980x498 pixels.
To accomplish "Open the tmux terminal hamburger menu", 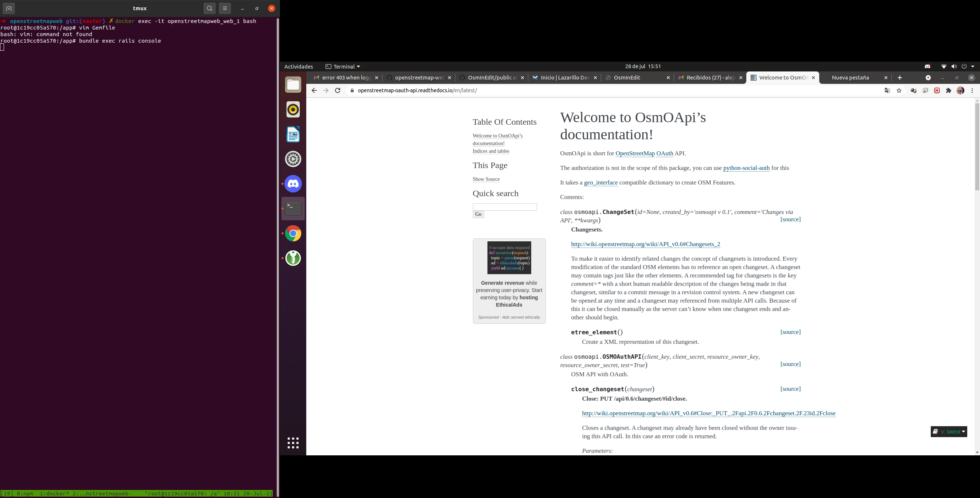I will tap(225, 8).
